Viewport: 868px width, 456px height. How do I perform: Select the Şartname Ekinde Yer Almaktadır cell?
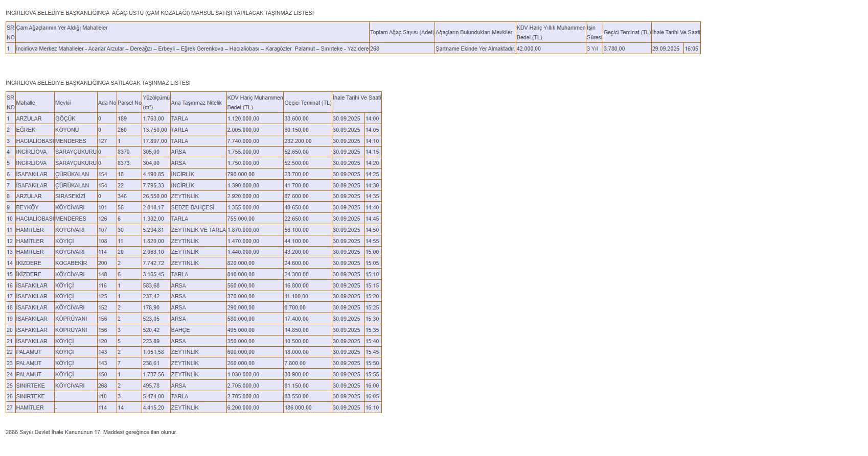coord(475,49)
